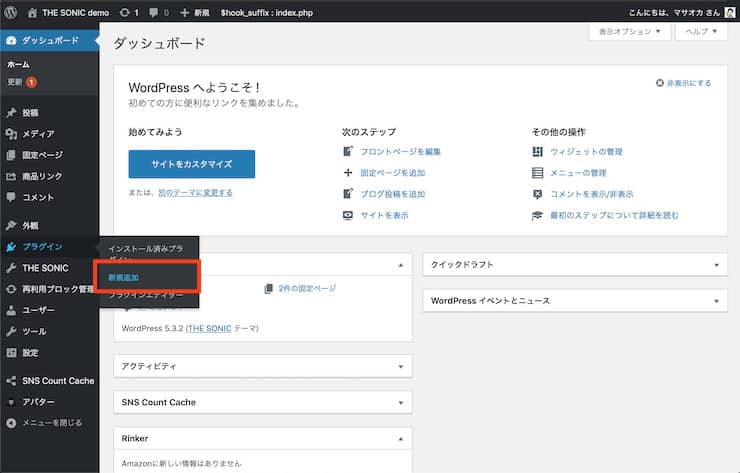Click 固定ページを追加 link
Viewport: 740px width, 473px height.
pos(393,173)
